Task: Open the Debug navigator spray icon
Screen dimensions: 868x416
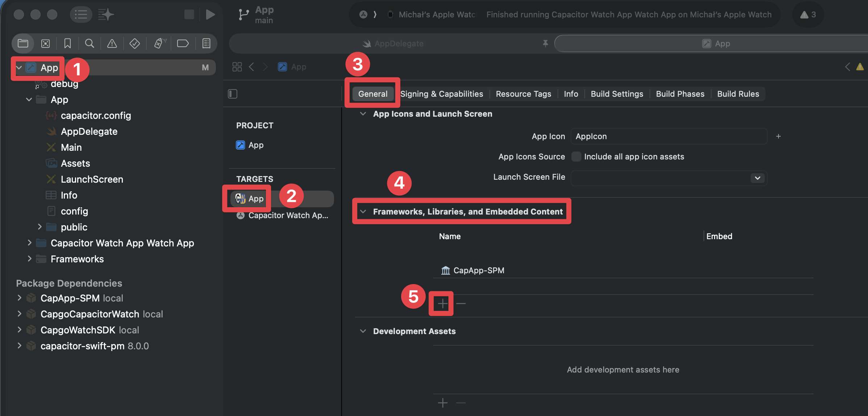Action: (x=160, y=43)
